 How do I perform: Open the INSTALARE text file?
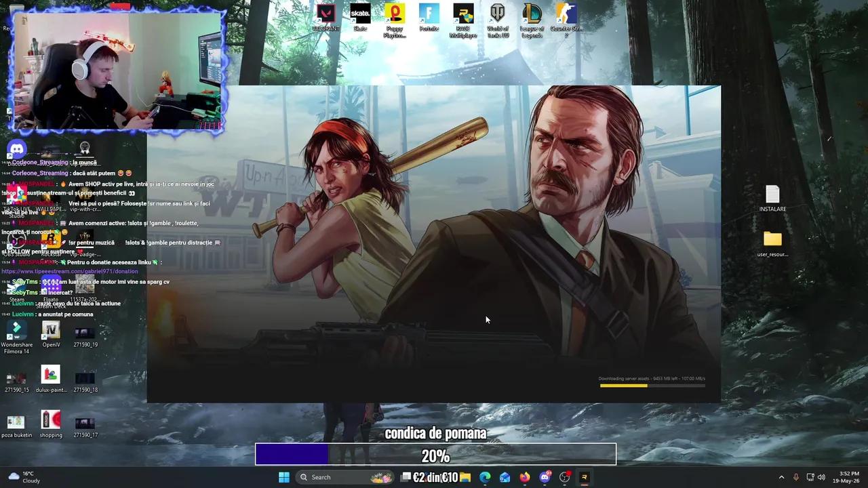point(772,199)
